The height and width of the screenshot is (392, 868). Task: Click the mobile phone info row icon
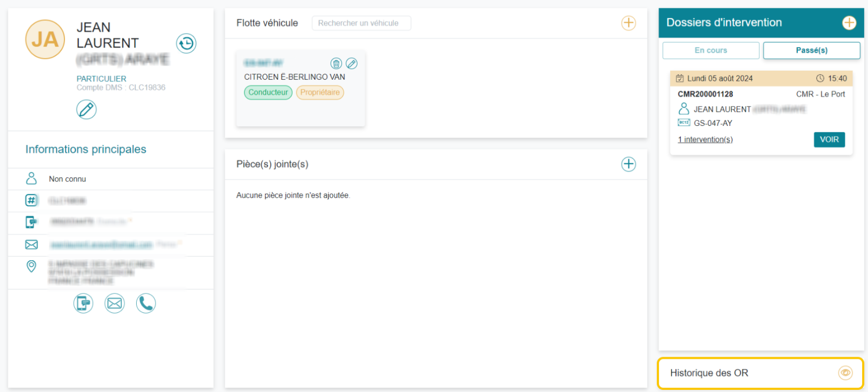[32, 222]
